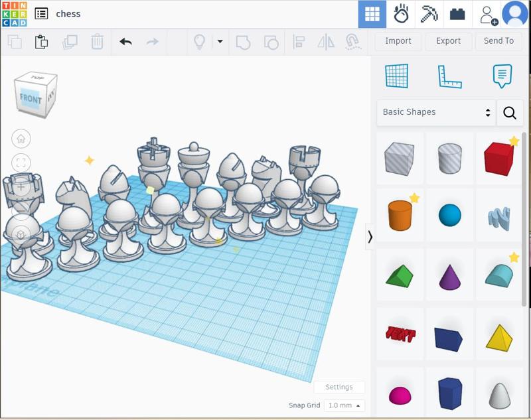The height and width of the screenshot is (420, 531).
Task: Toggle show all light bulb icon
Action: pyautogui.click(x=198, y=42)
